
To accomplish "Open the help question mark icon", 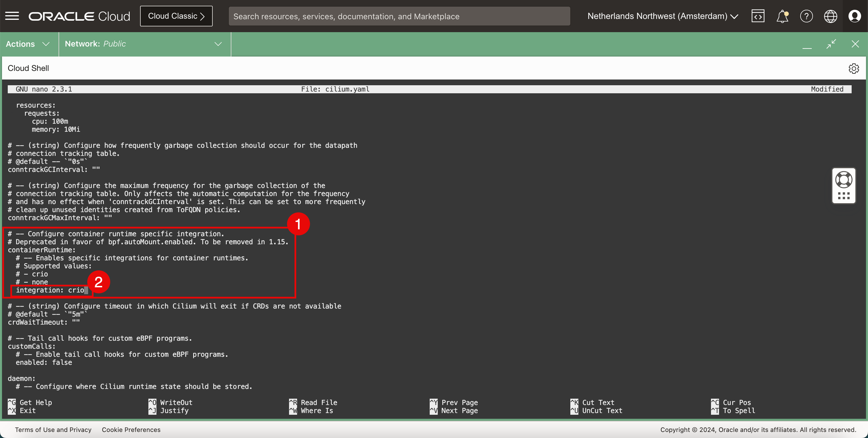I will click(806, 16).
